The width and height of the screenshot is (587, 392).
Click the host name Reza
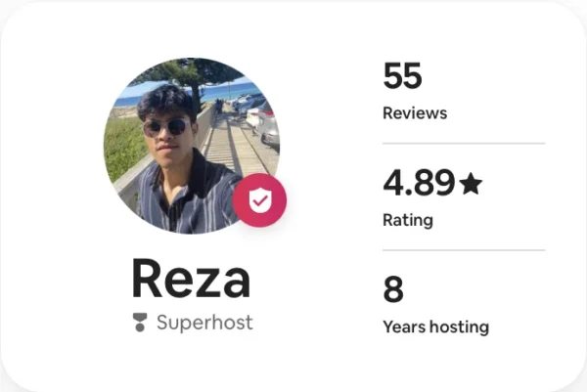pos(191,279)
